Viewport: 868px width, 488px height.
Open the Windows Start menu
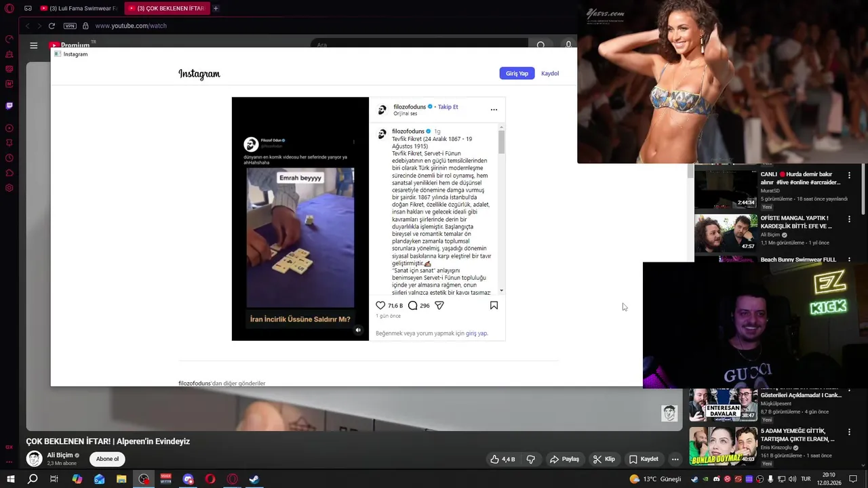point(10,479)
